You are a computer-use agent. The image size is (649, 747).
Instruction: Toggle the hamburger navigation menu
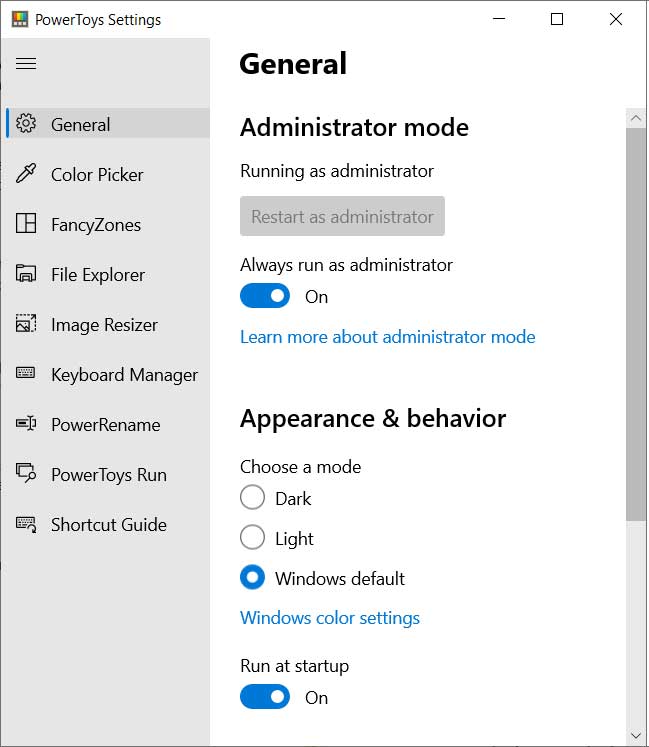tap(26, 63)
